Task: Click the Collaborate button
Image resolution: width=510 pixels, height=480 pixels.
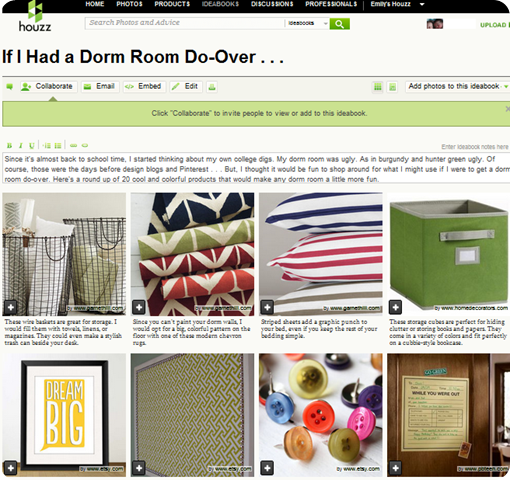Action: point(49,87)
